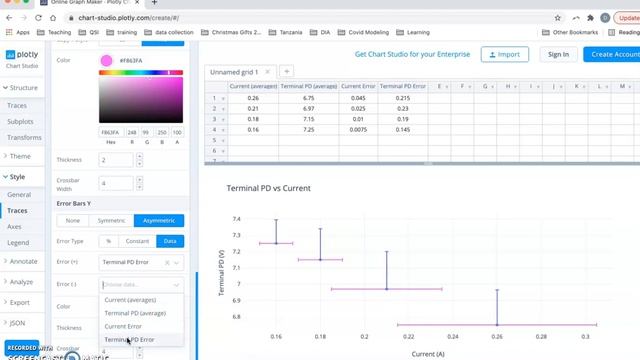Close the Unnamed grid 1 tab
640x360 pixels.
(x=267, y=72)
